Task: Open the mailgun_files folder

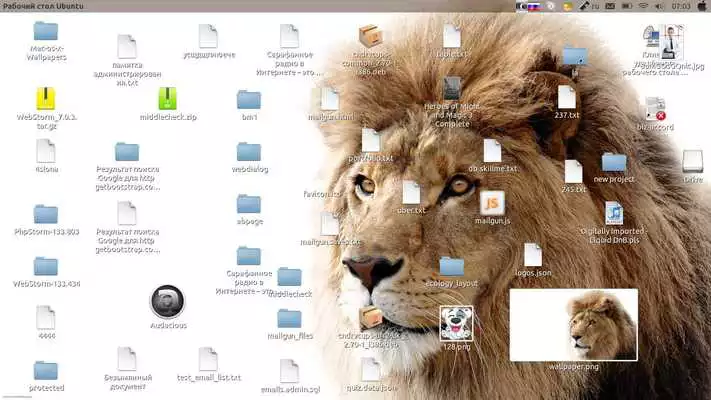Action: click(289, 319)
